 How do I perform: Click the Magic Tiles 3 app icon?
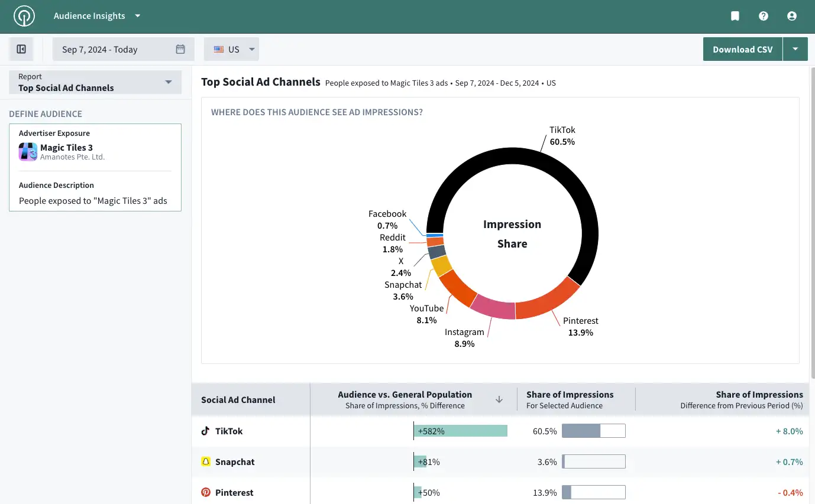[x=28, y=152]
